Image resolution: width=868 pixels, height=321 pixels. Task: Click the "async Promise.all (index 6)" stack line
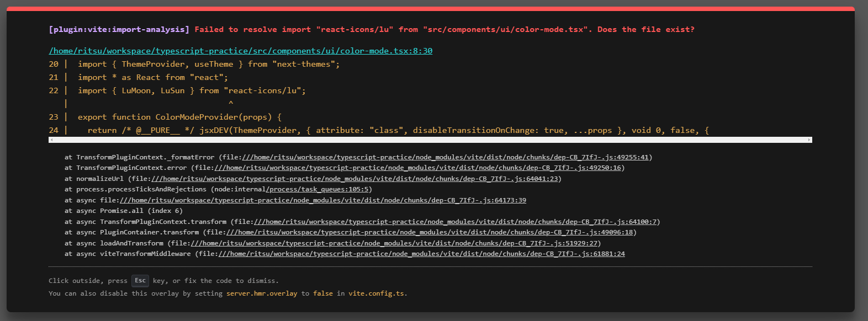(x=124, y=211)
